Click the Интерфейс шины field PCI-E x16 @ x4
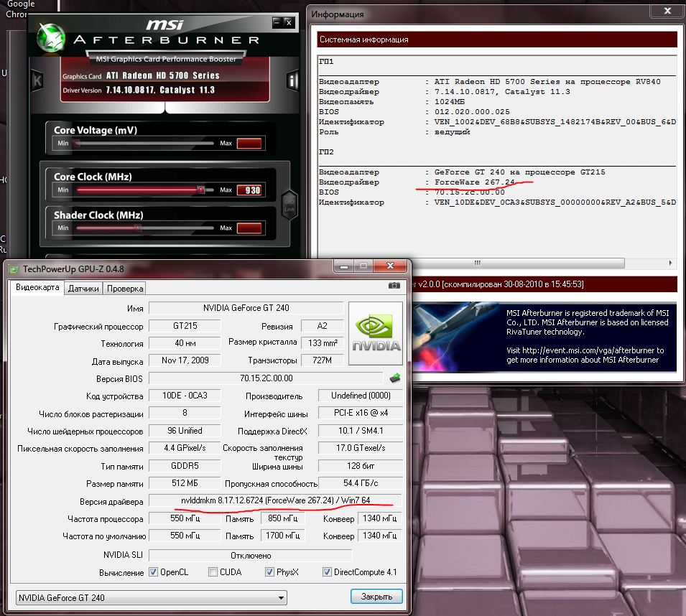This screenshot has width=686, height=616. pyautogui.click(x=361, y=413)
